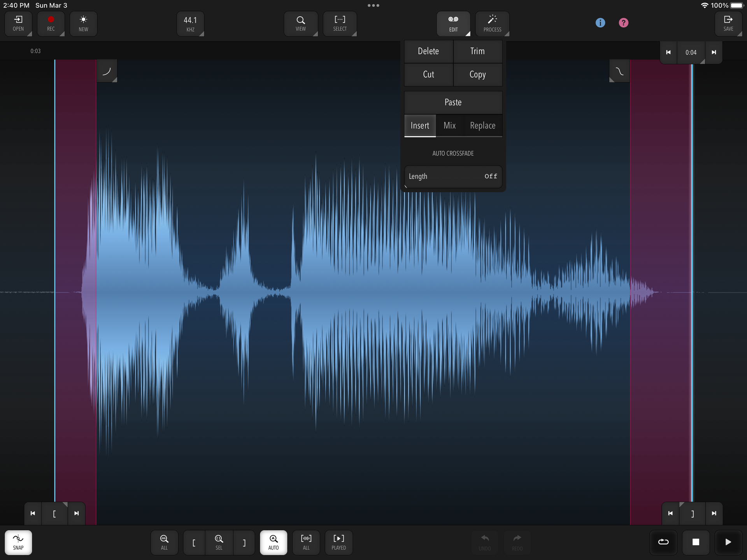Toggle loop playback button
This screenshot has height=560, width=747.
click(663, 542)
